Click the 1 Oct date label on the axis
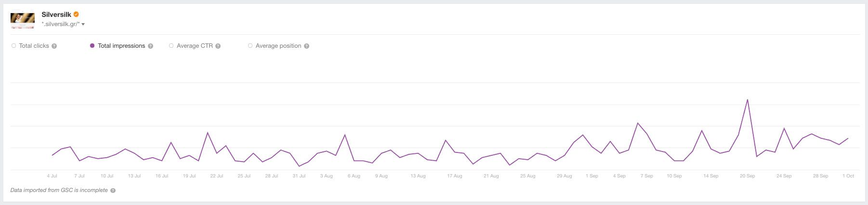Viewport: 868px width, 205px height. [848, 176]
